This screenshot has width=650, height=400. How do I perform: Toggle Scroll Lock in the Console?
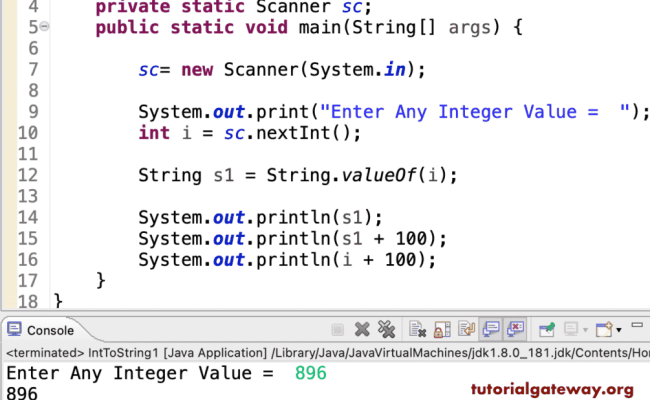point(442,330)
